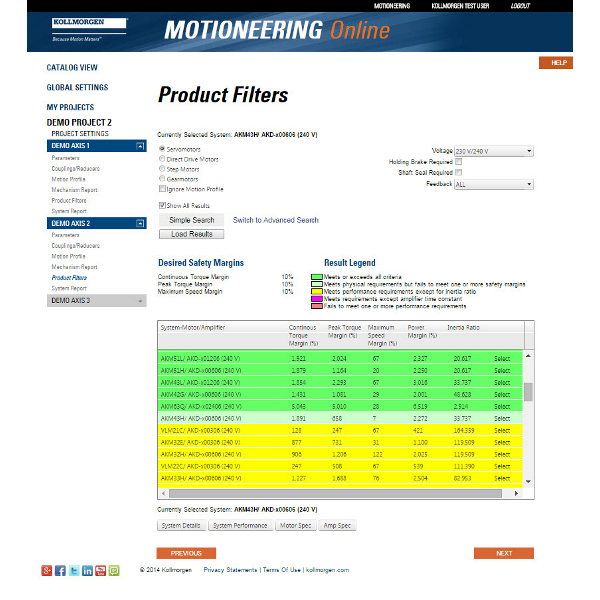Click the results table up scroll arrow

tap(528, 356)
